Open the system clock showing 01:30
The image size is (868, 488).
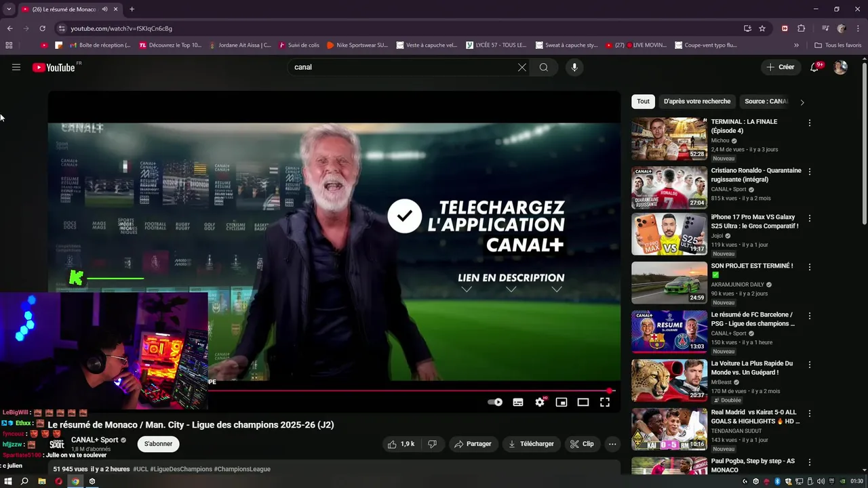click(x=856, y=481)
